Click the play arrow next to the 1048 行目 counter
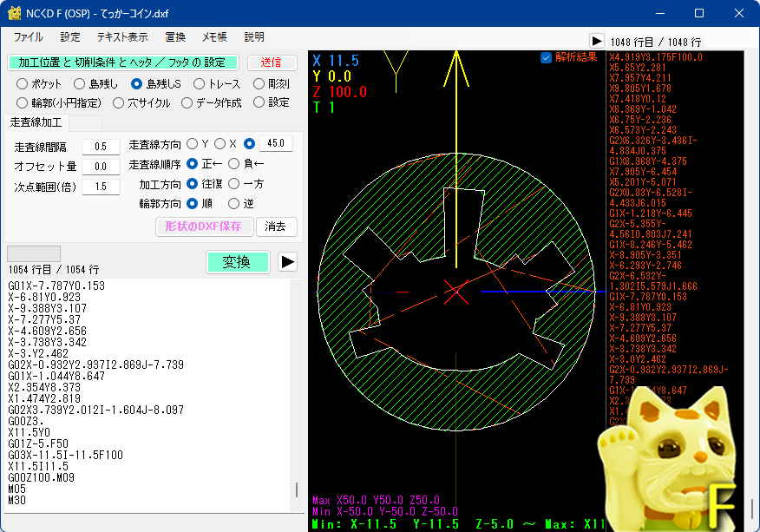The image size is (760, 532). pyautogui.click(x=595, y=41)
